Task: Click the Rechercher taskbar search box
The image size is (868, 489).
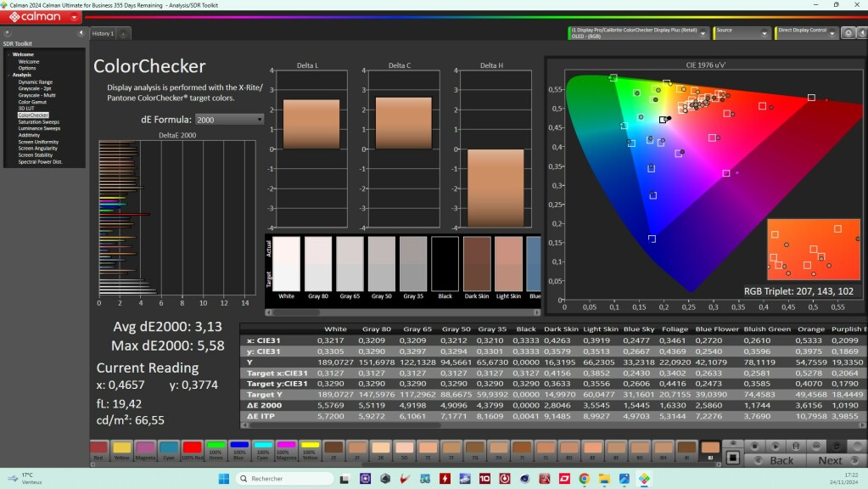Action: [x=284, y=479]
